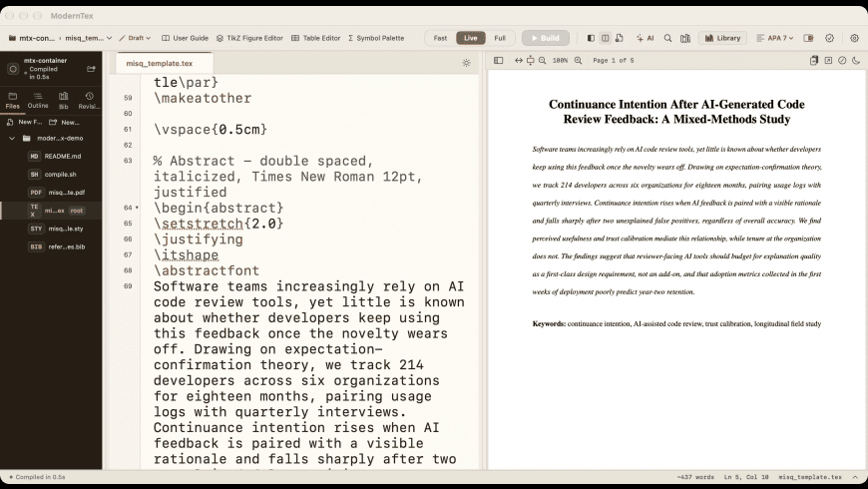Image resolution: width=868 pixels, height=489 pixels.
Task: Open the Table Editor
Action: pyautogui.click(x=315, y=38)
